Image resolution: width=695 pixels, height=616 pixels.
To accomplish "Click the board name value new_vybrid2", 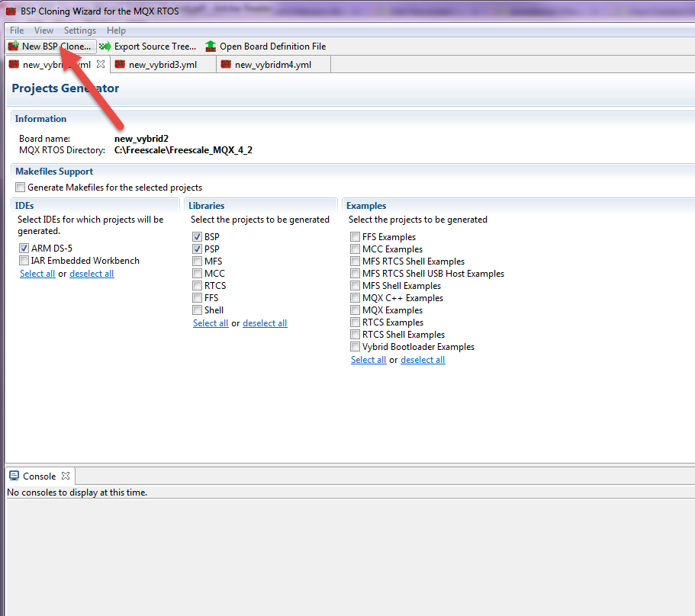I will (x=141, y=139).
